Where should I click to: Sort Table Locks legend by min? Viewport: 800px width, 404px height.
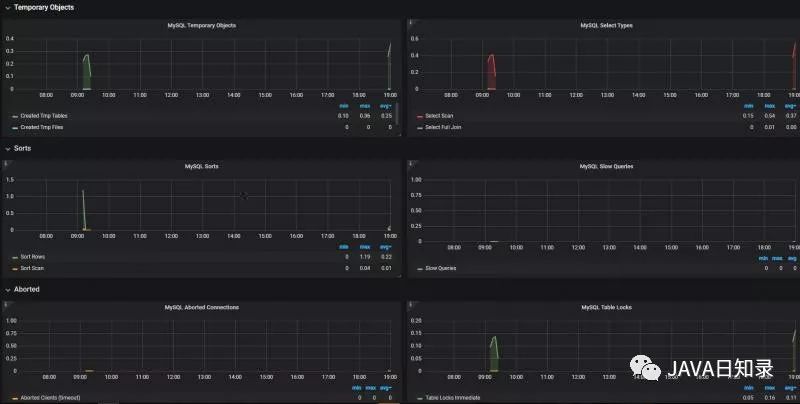click(x=748, y=388)
